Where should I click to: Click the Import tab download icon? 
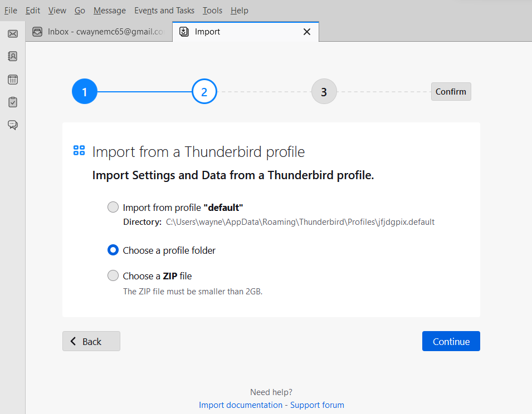[x=184, y=32]
